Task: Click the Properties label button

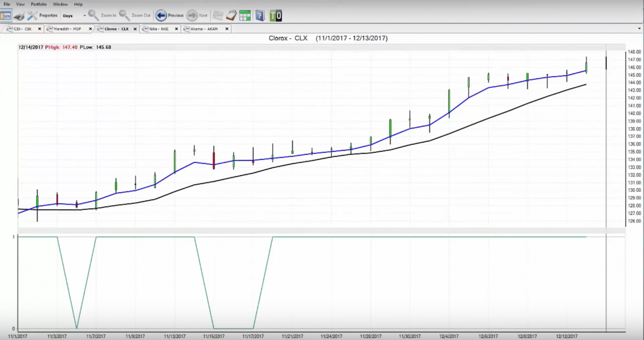Action: 48,15
